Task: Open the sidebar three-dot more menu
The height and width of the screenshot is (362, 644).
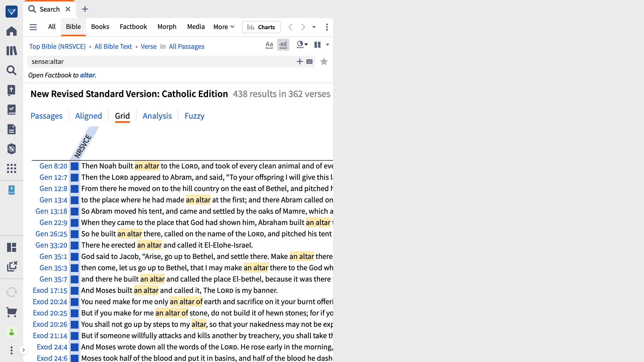Action: coord(12,350)
